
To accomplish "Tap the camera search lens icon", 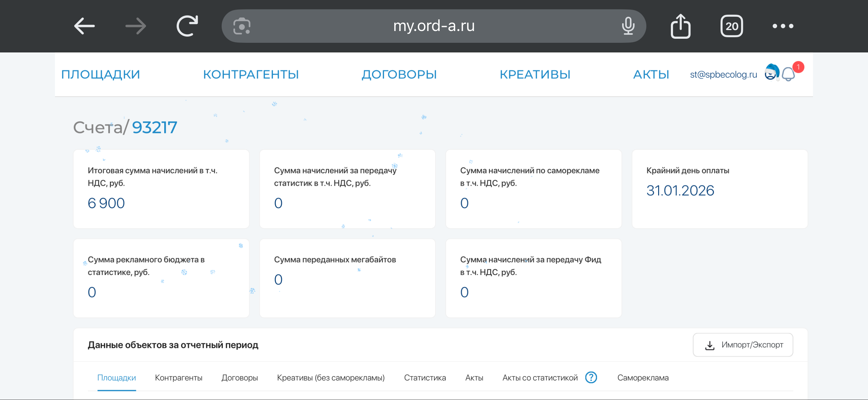I will click(242, 26).
